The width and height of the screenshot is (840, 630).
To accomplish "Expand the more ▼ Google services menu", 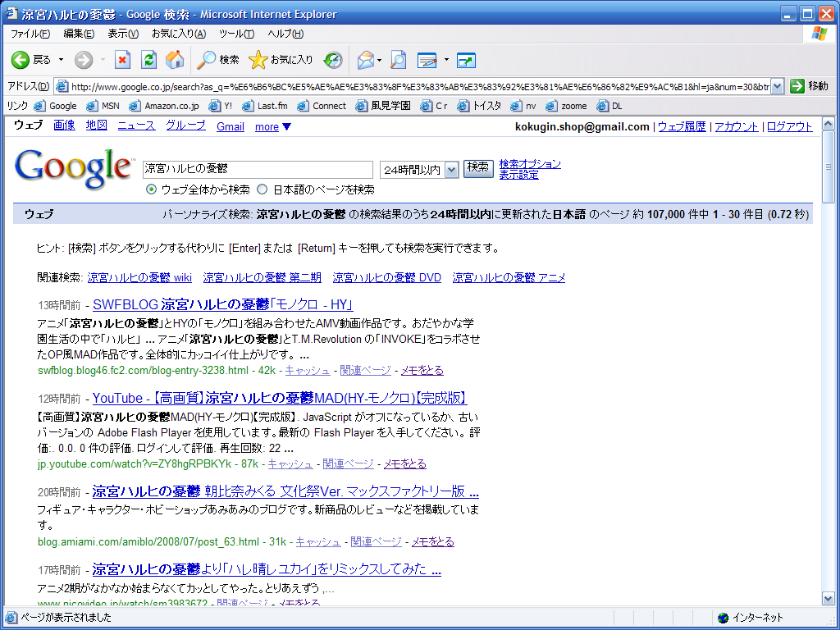I will tap(273, 127).
